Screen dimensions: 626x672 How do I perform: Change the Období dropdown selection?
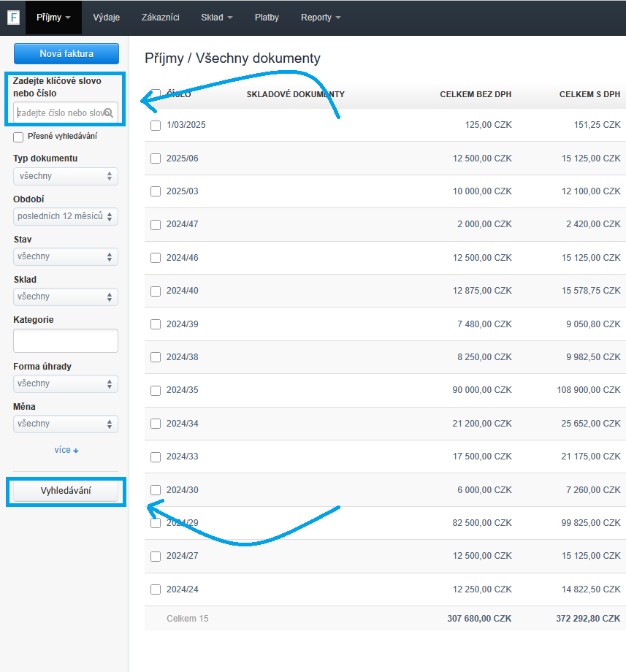tap(66, 216)
